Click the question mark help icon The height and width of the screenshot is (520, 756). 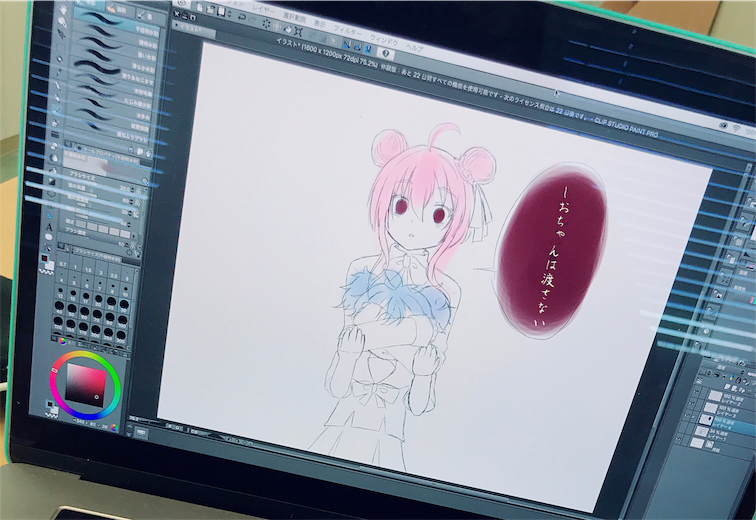[x=386, y=53]
